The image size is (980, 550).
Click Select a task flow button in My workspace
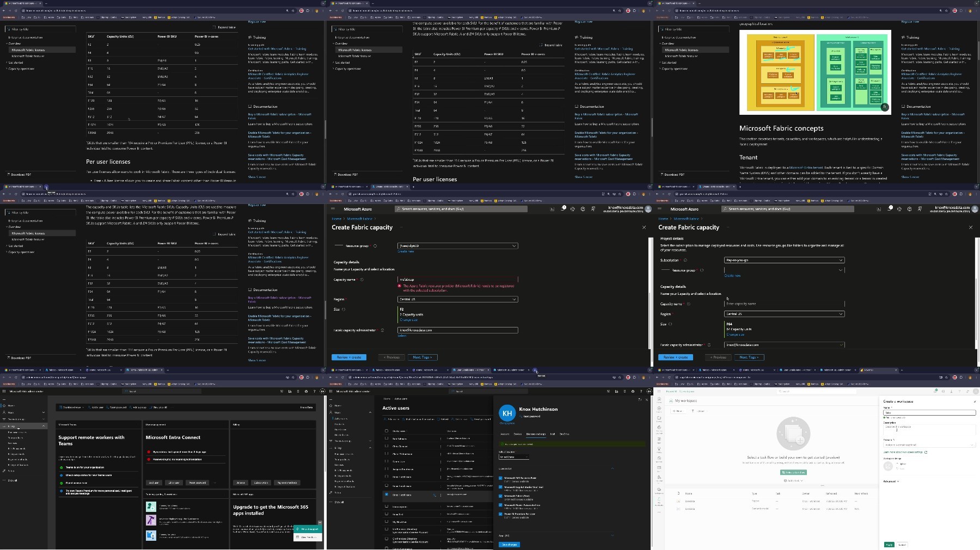tap(793, 472)
